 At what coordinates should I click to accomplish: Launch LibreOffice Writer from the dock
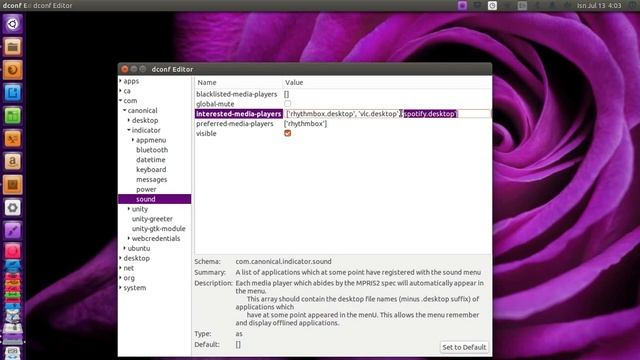[13, 93]
